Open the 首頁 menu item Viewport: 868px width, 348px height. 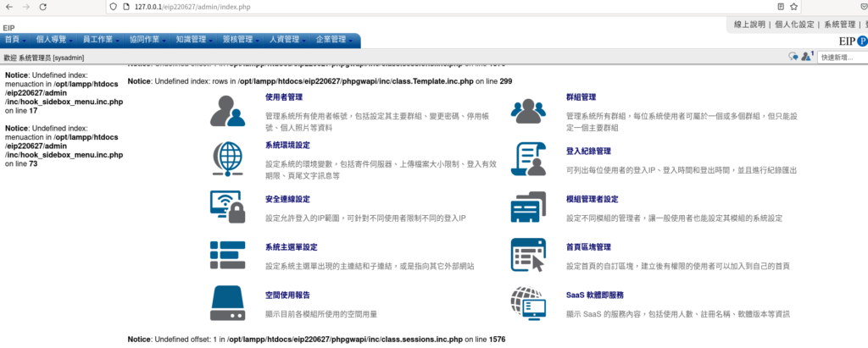[15, 40]
